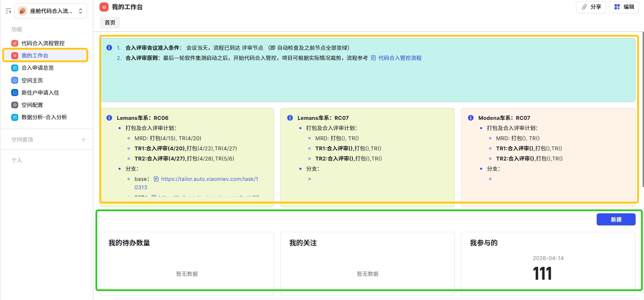Add item with plus next to 空间置顶
644x300 pixels.
(84, 139)
